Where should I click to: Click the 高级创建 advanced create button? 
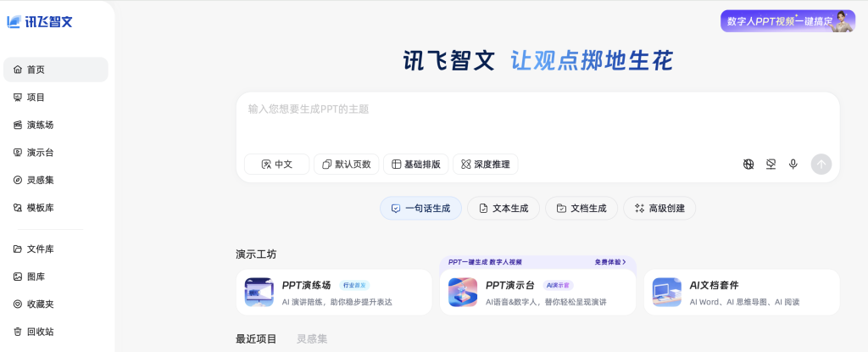click(x=659, y=208)
